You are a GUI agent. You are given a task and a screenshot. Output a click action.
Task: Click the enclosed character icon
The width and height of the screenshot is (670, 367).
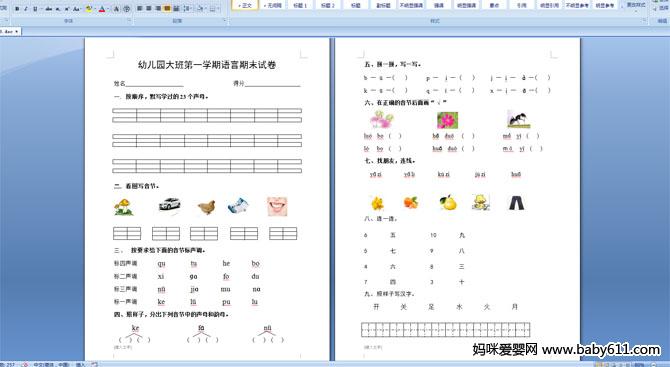tap(126, 9)
